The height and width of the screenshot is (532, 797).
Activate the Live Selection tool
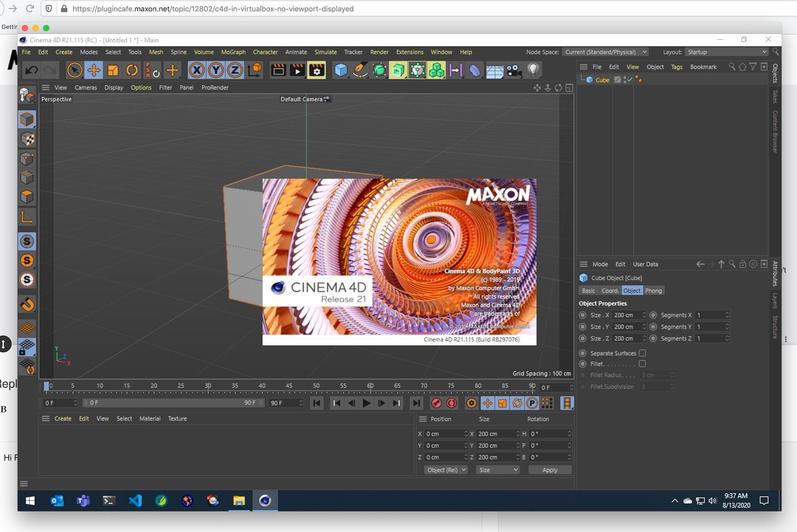75,70
